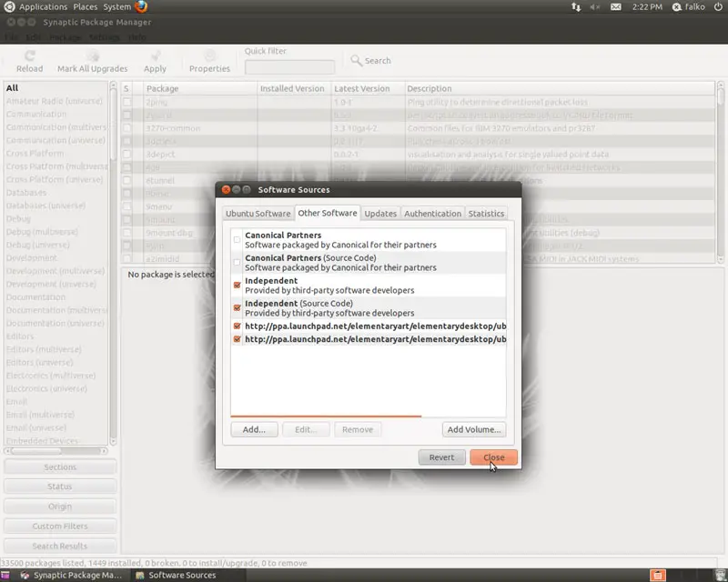The height and width of the screenshot is (582, 728).
Task: Click the Revert button
Action: [441, 457]
